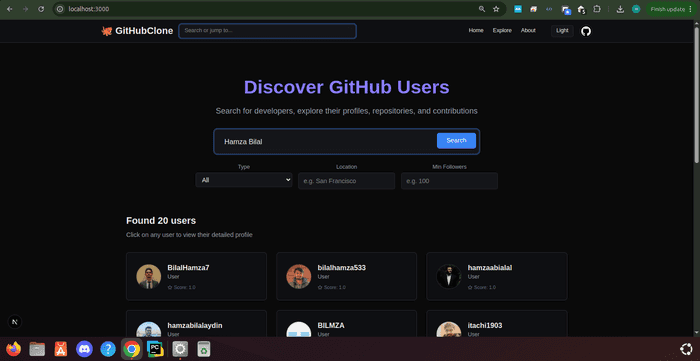This screenshot has width=700, height=361.
Task: Click the Score 1.0 under BilalHamza7
Action: [181, 287]
